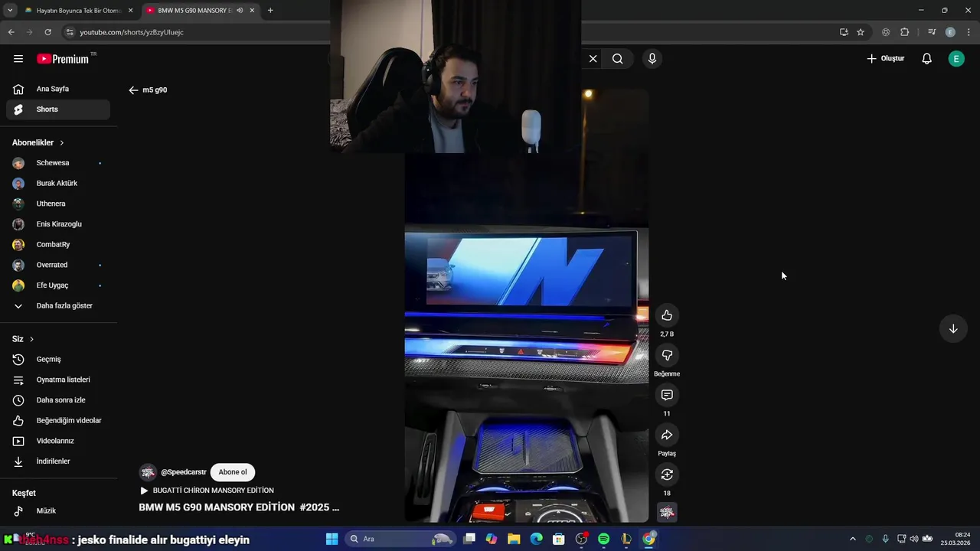This screenshot has height=551, width=980.
Task: Click the magnifier search button
Action: coord(618,59)
